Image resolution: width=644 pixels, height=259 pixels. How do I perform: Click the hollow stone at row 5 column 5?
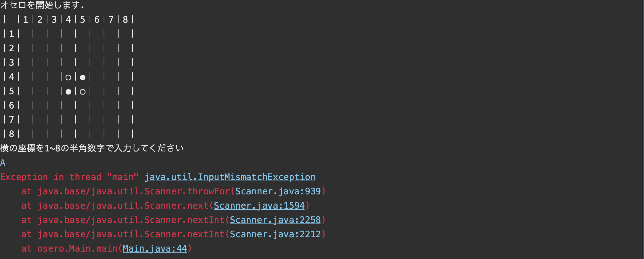tap(82, 92)
